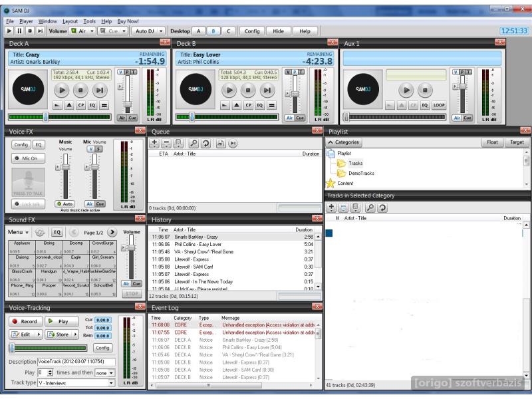Image resolution: width=532 pixels, height=399 pixels.
Task: Add a track to the Queue
Action: (154, 143)
